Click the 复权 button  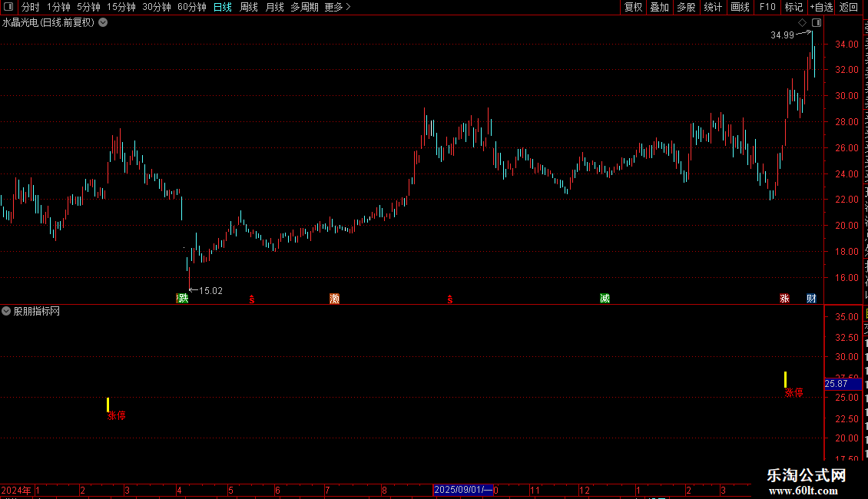click(x=633, y=7)
